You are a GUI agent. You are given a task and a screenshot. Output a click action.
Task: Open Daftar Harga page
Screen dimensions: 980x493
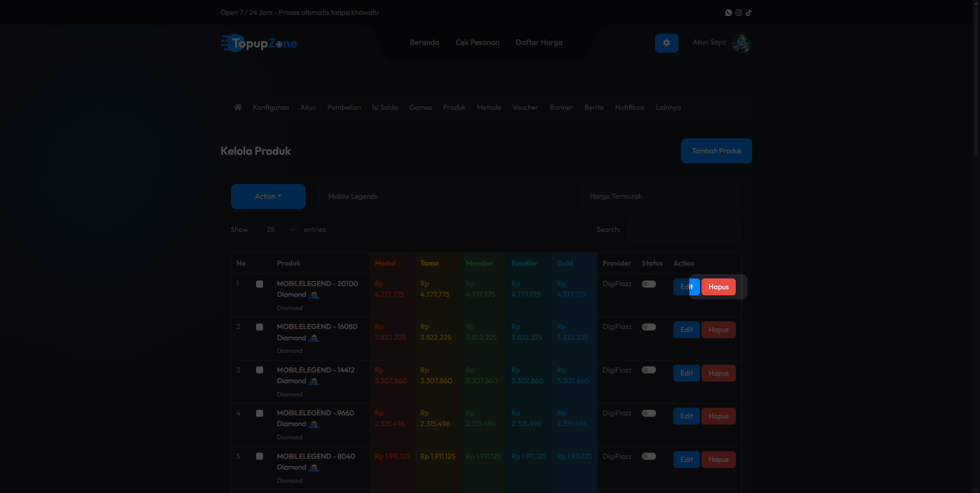pos(539,42)
